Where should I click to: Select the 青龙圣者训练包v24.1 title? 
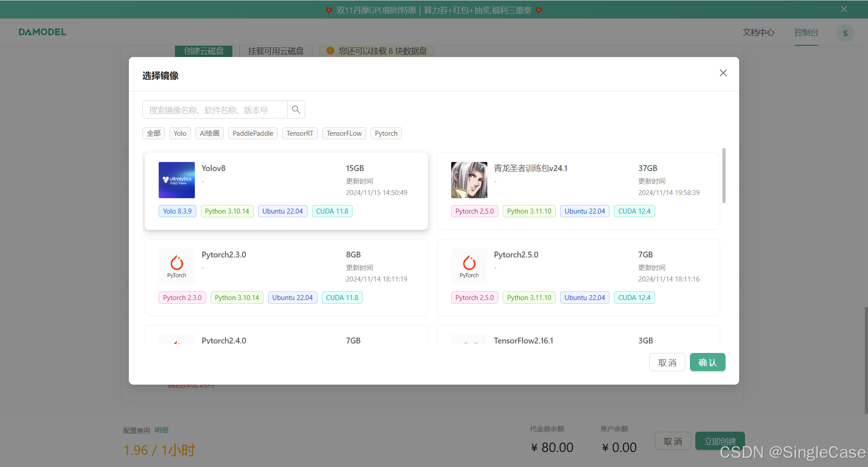tap(531, 168)
